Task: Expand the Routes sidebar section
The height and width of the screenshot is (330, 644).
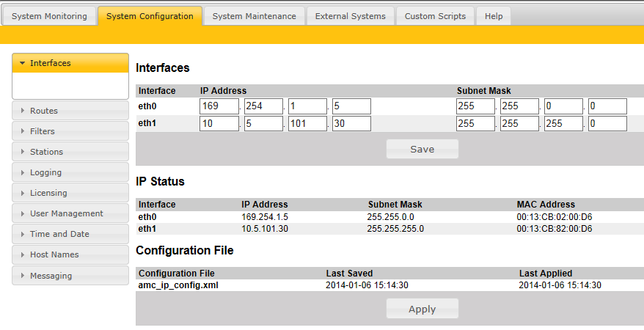Action: (x=70, y=111)
